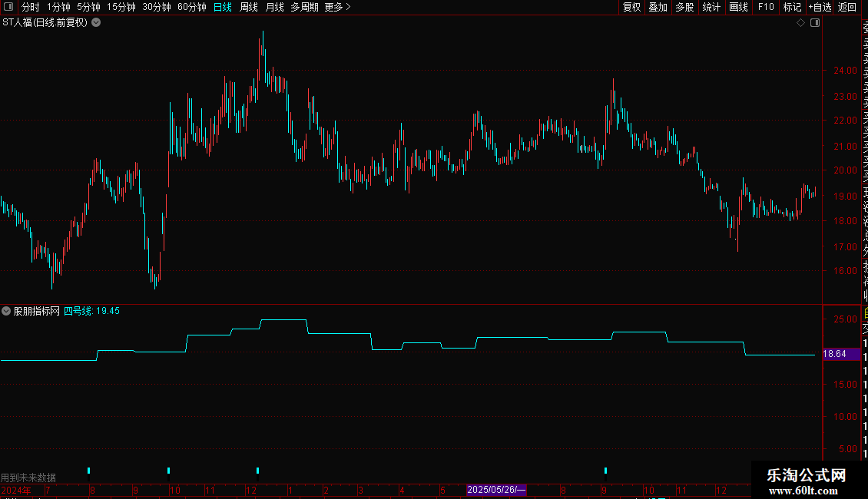Click the 用到未来数据 notice text
The image size is (868, 499).
[x=28, y=478]
